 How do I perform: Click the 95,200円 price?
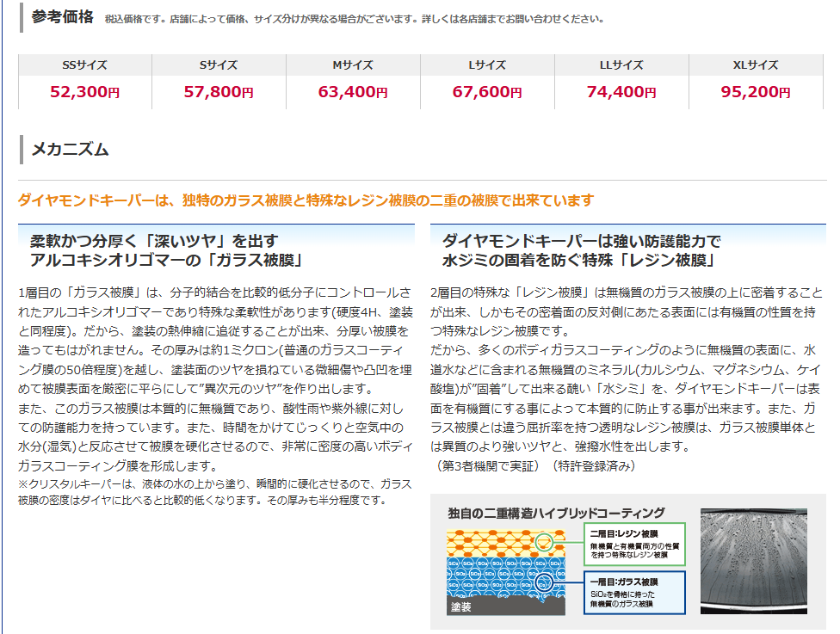(x=756, y=92)
